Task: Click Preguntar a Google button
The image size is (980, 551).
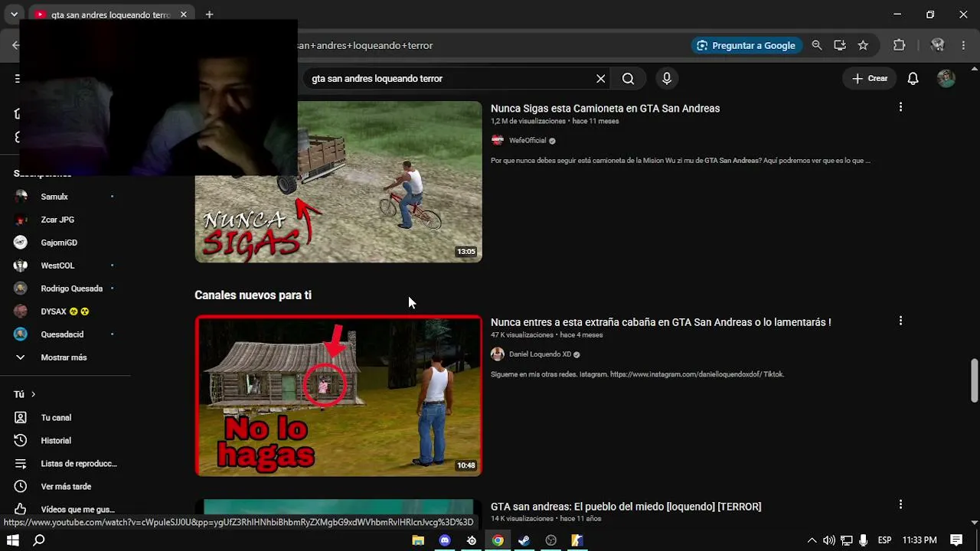Action: click(x=746, y=45)
